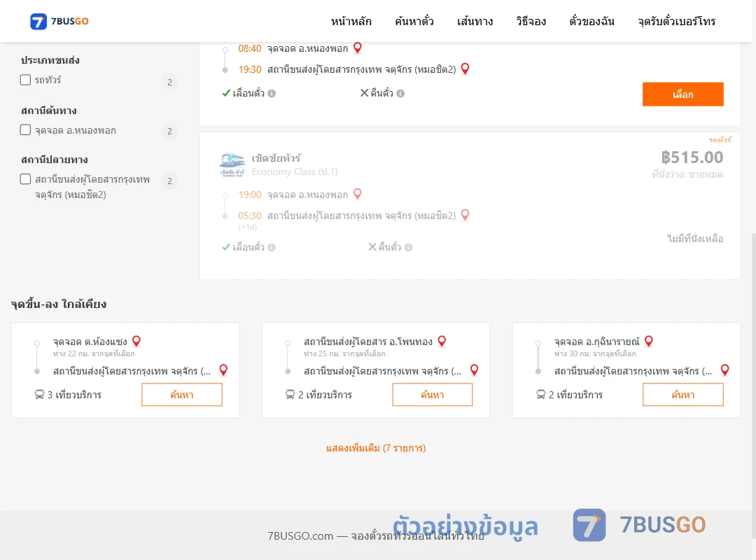The width and height of the screenshot is (756, 560).
Task: Open destination map pin in อ.โพนทอง card
Action: coord(474,370)
